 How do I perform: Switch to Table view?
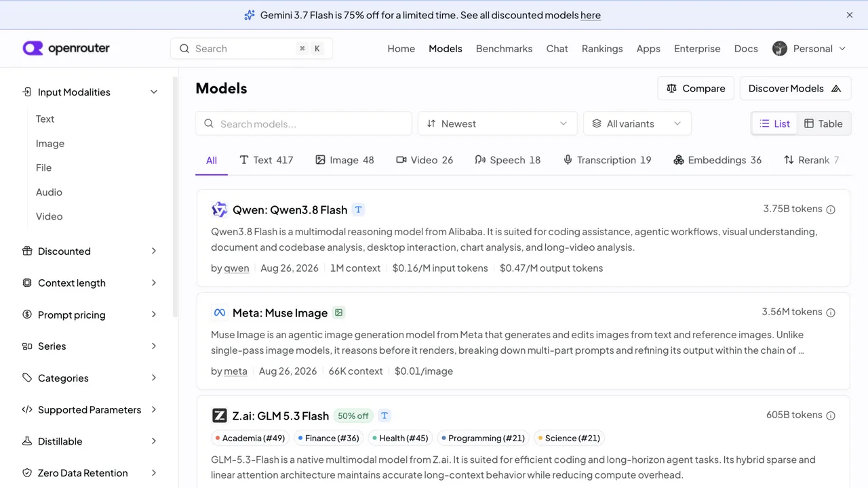point(823,123)
